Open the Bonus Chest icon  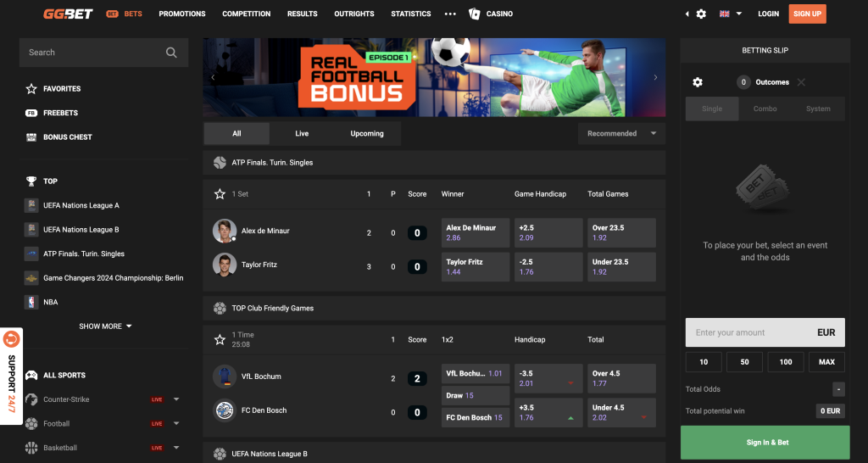tap(31, 137)
